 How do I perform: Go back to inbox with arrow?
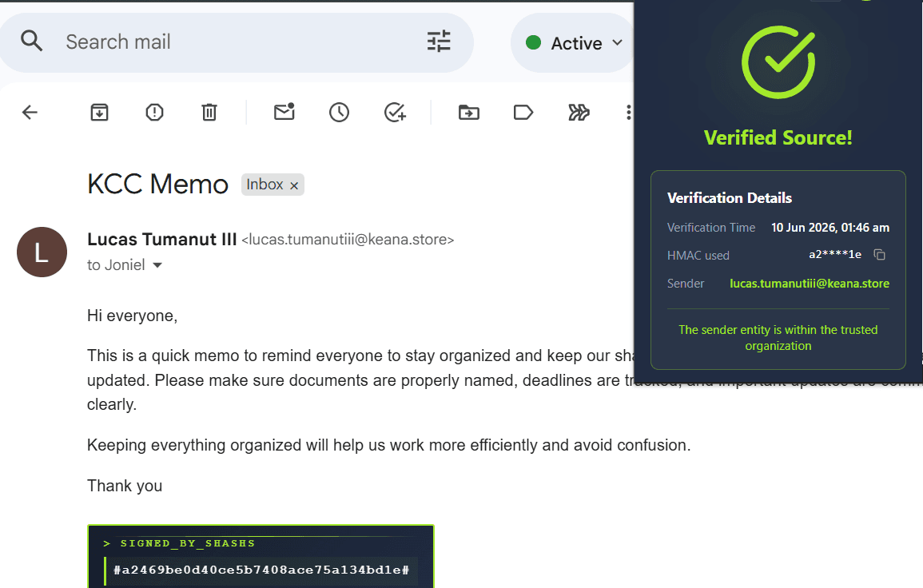point(30,112)
